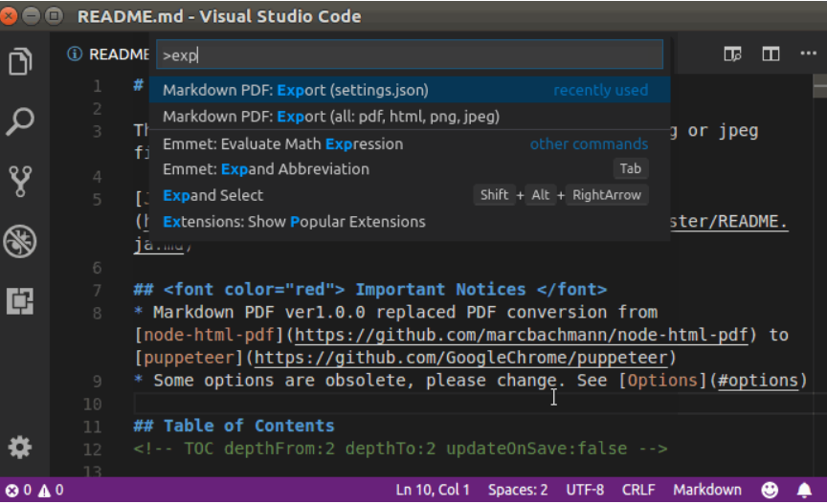Open the editor More Actions ellipsis
Viewport: 827px width, 504px height.
[808, 54]
